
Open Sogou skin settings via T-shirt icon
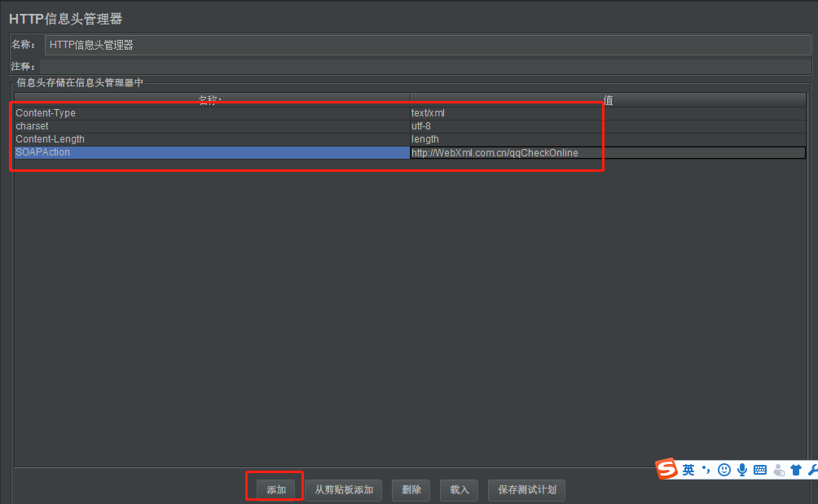pyautogui.click(x=794, y=470)
